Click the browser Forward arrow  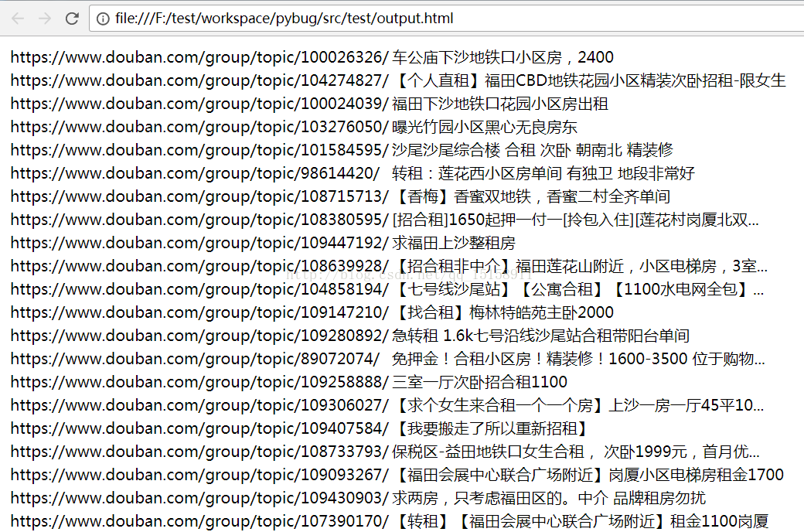tap(45, 19)
